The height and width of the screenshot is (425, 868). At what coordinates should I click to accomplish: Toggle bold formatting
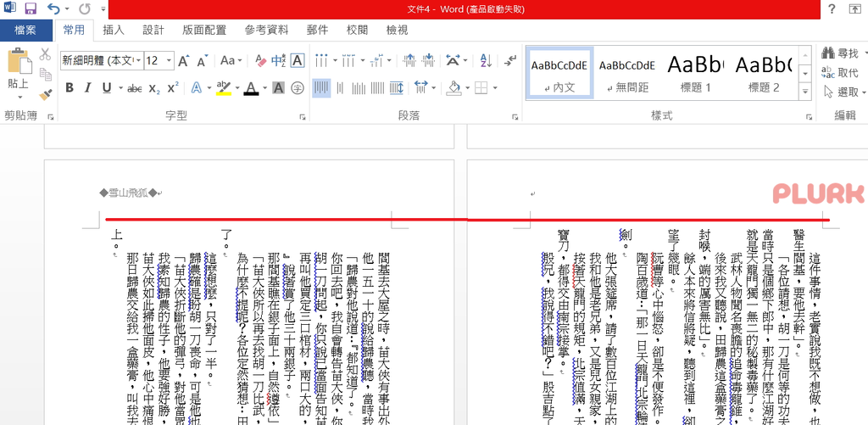click(x=70, y=87)
